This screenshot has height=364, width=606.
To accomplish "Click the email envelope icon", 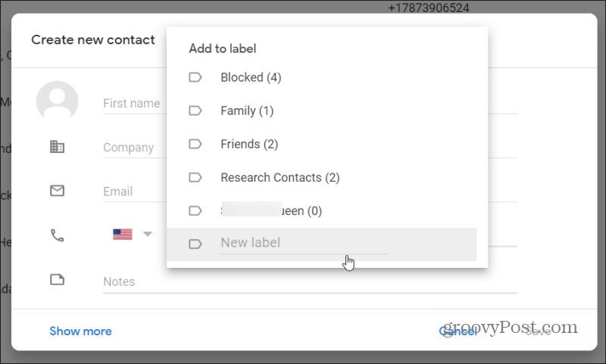I will click(57, 191).
